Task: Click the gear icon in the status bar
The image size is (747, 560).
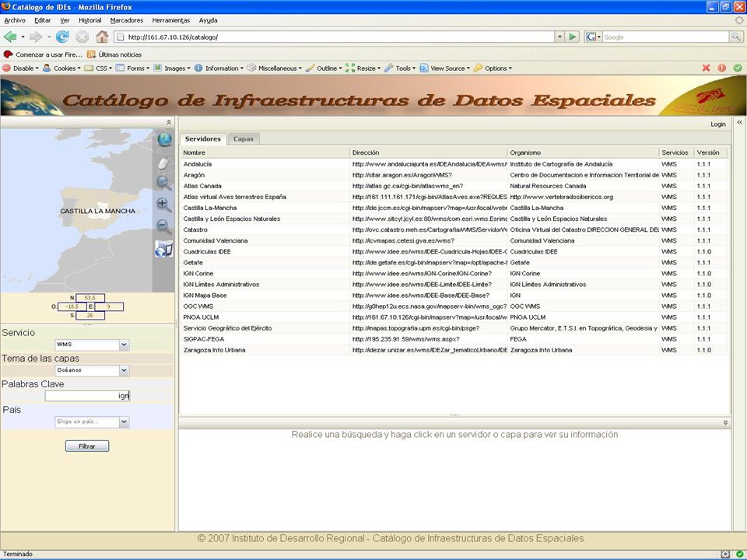Action: pos(725,555)
